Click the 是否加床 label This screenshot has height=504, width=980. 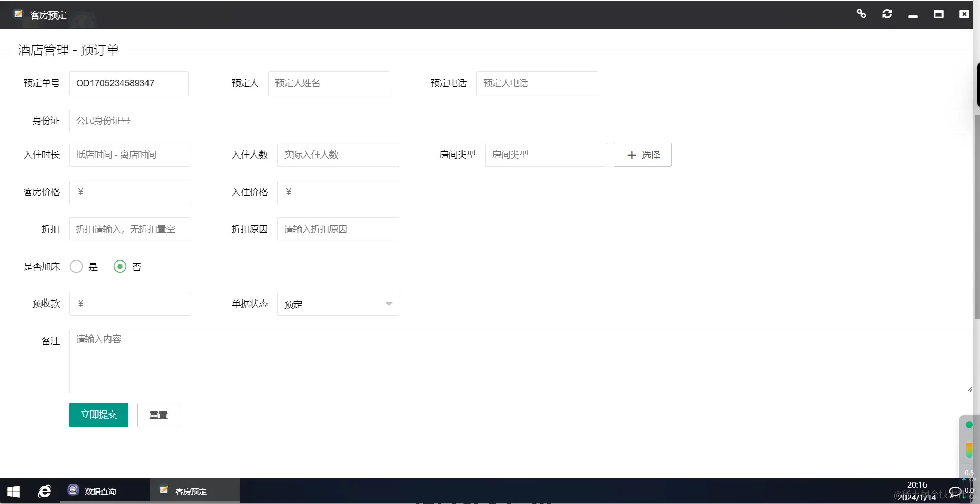click(x=42, y=267)
